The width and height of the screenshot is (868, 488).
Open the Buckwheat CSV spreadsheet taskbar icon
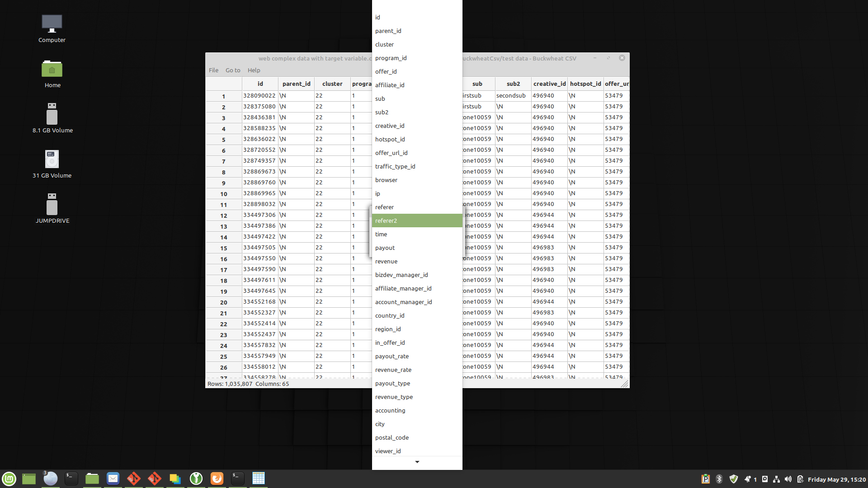259,478
